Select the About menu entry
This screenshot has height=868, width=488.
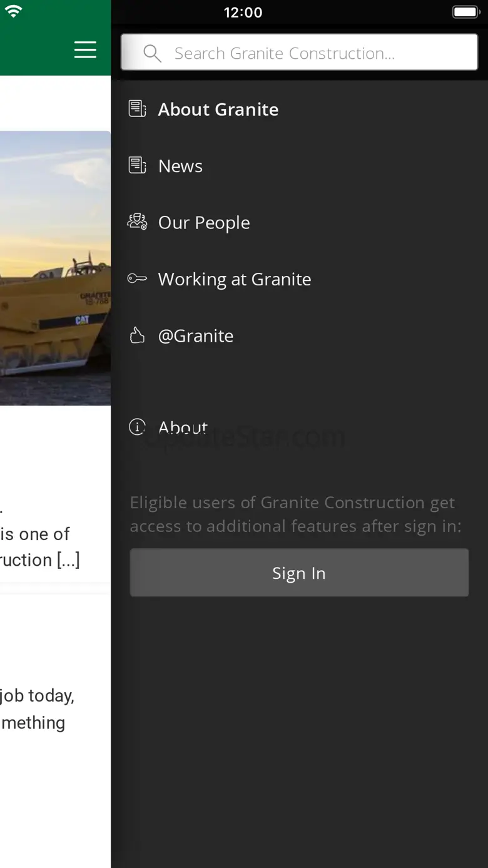click(x=183, y=427)
